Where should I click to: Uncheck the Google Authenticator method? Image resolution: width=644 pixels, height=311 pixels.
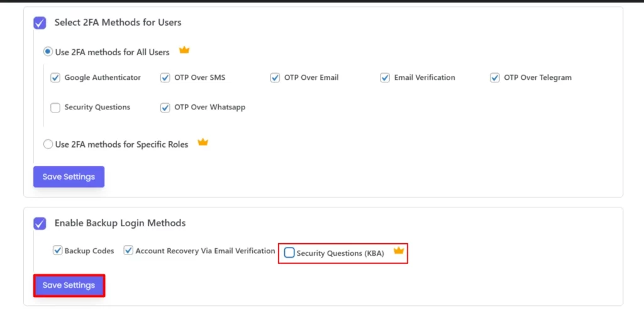[55, 78]
